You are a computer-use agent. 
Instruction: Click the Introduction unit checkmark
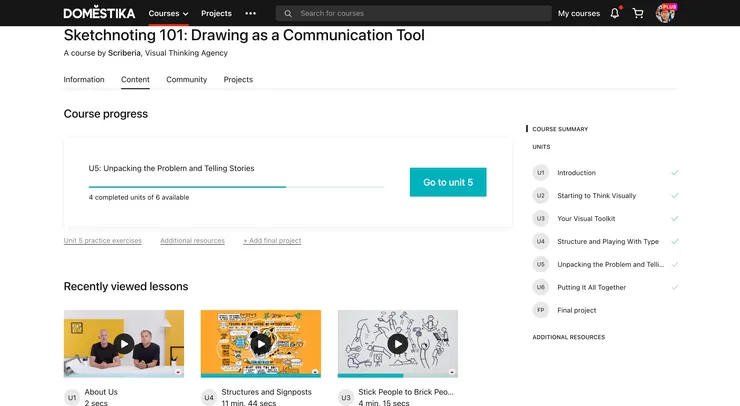click(675, 173)
